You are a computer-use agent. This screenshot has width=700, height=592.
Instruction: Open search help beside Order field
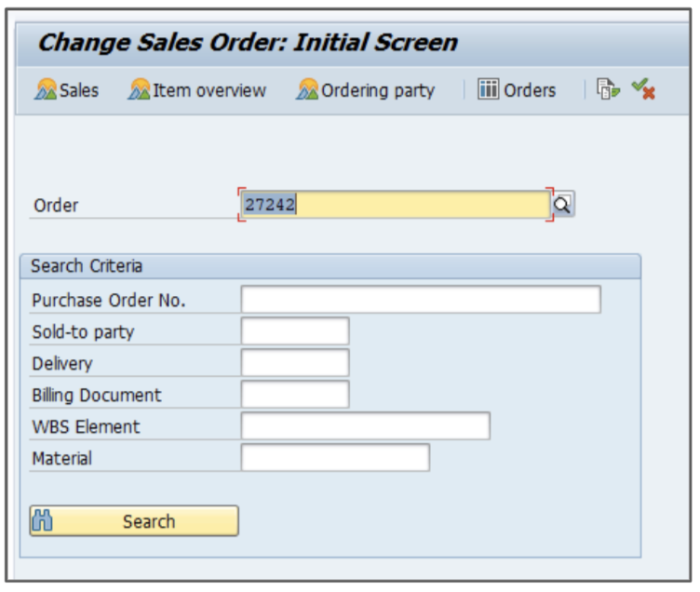564,205
